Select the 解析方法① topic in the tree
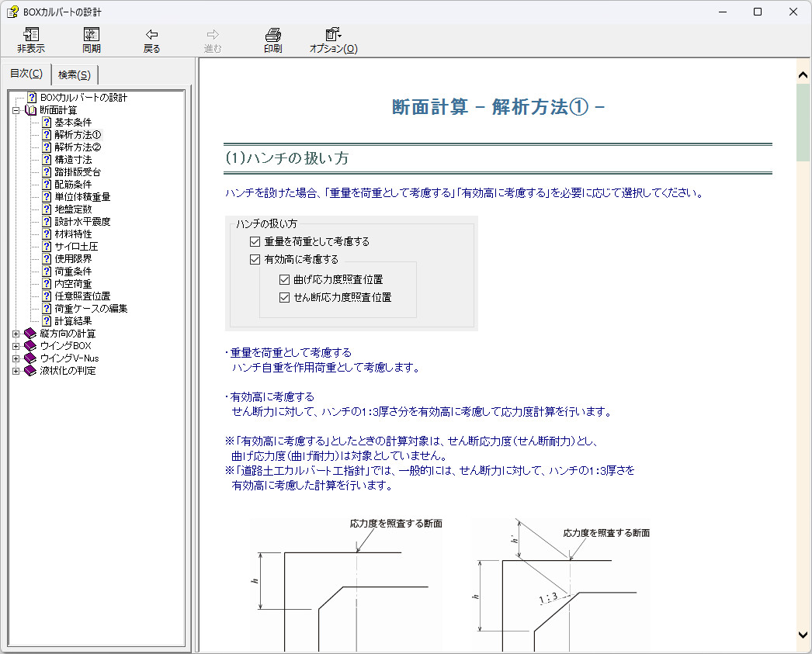 tap(78, 134)
